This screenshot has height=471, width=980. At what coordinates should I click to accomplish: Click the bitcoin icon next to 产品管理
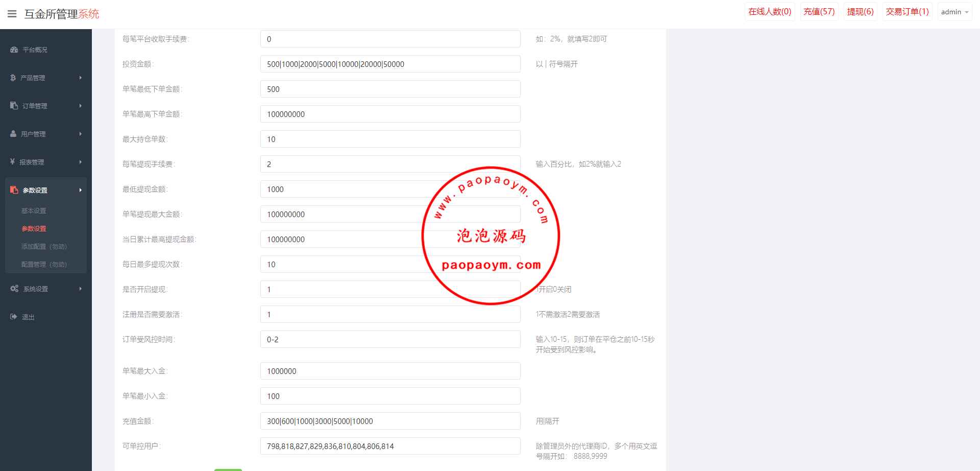13,78
